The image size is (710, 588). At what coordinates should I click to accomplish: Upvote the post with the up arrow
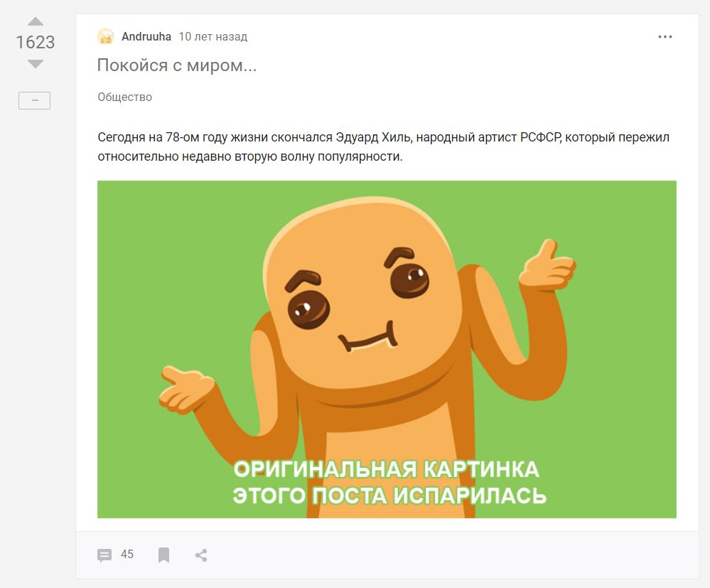click(x=36, y=21)
